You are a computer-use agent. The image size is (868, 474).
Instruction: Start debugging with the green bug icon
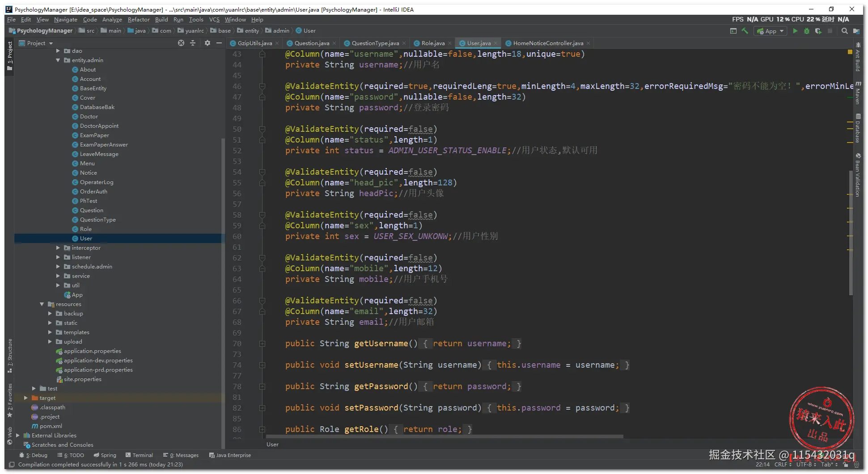click(807, 31)
